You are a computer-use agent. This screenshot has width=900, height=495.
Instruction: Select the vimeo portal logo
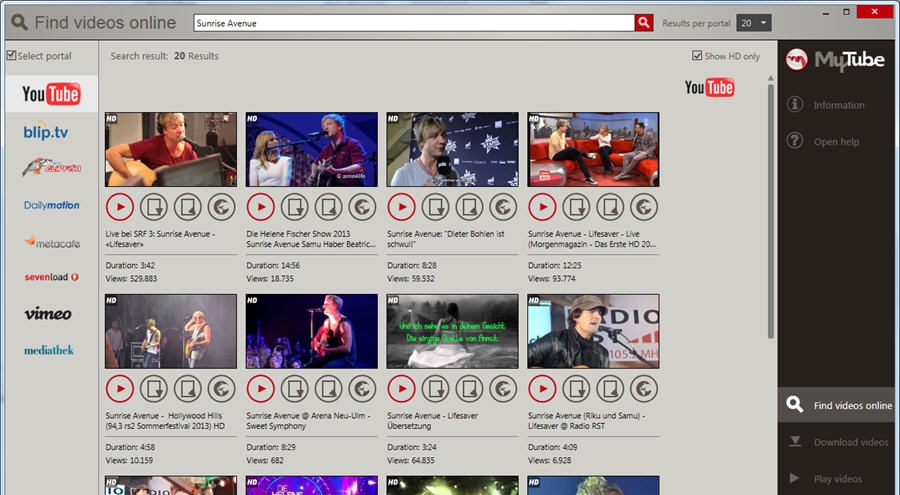click(x=48, y=313)
